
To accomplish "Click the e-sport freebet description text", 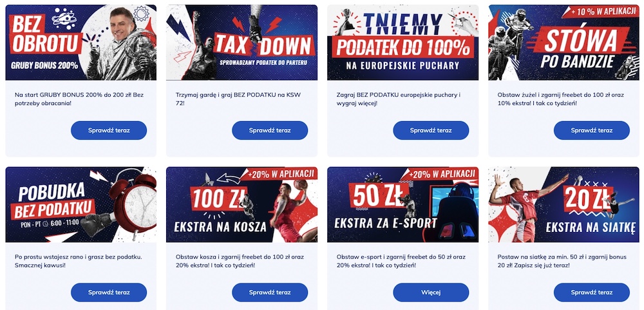I will coord(401,261).
